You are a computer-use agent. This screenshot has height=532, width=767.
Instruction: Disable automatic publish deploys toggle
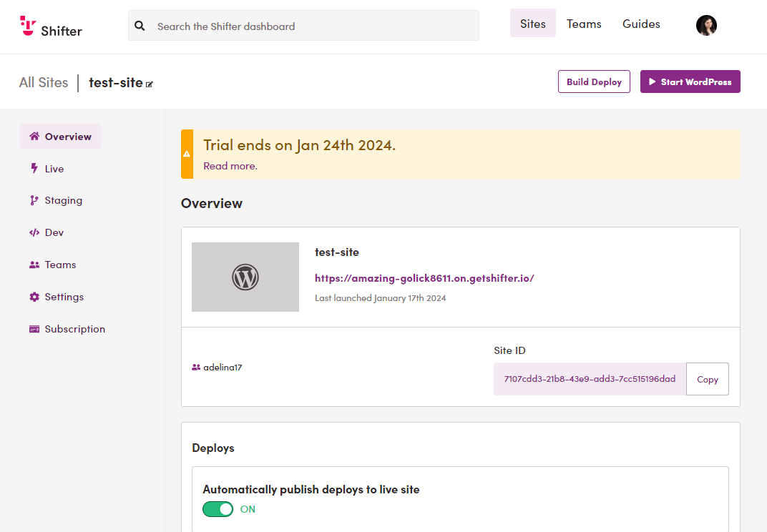(218, 509)
